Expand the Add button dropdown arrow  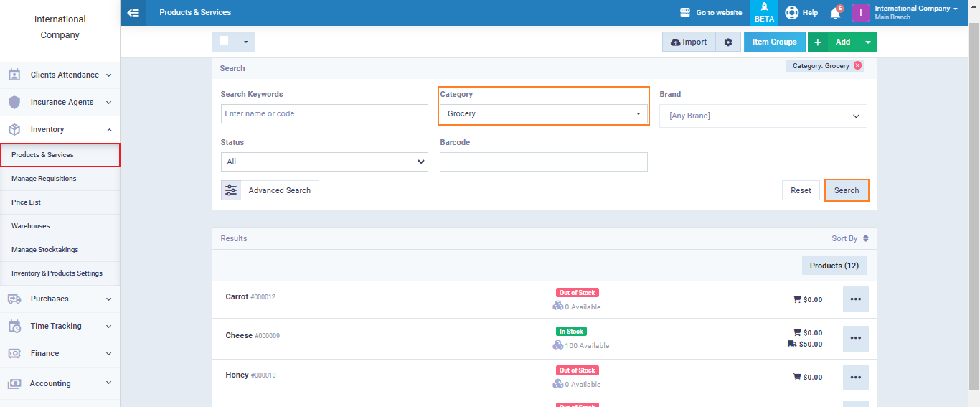(x=868, y=42)
